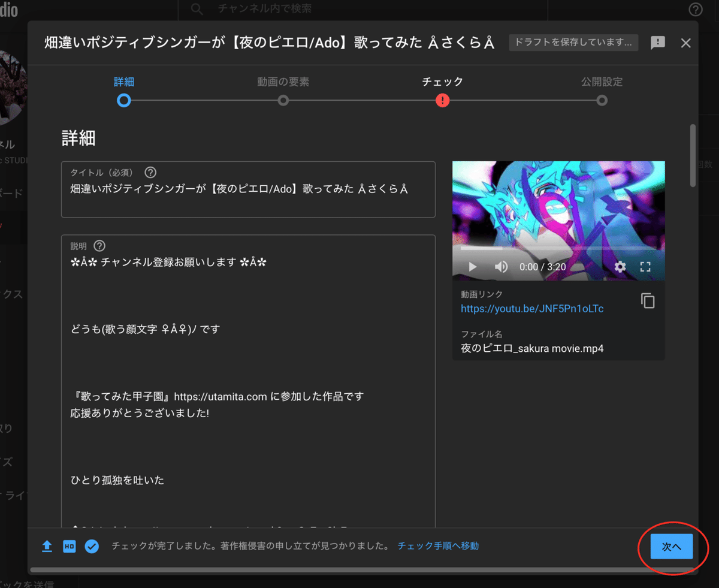This screenshot has width=719, height=588.
Task: Open the チェック手順へ移動 link
Action: 438,546
